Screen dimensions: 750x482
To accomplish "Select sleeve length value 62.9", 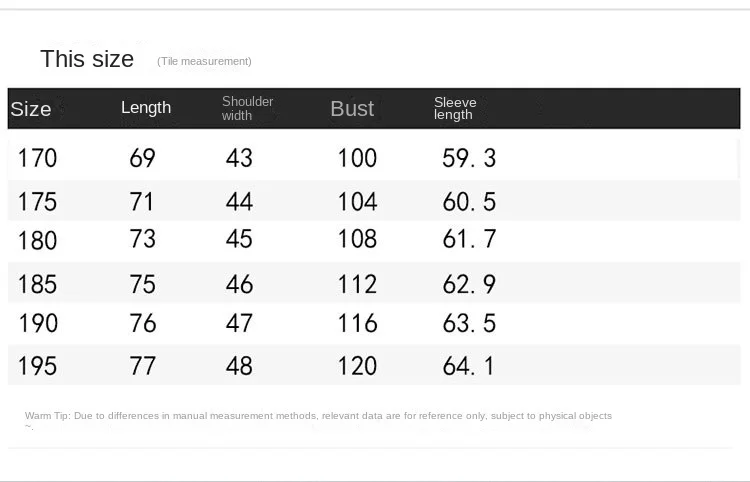I will point(469,284).
